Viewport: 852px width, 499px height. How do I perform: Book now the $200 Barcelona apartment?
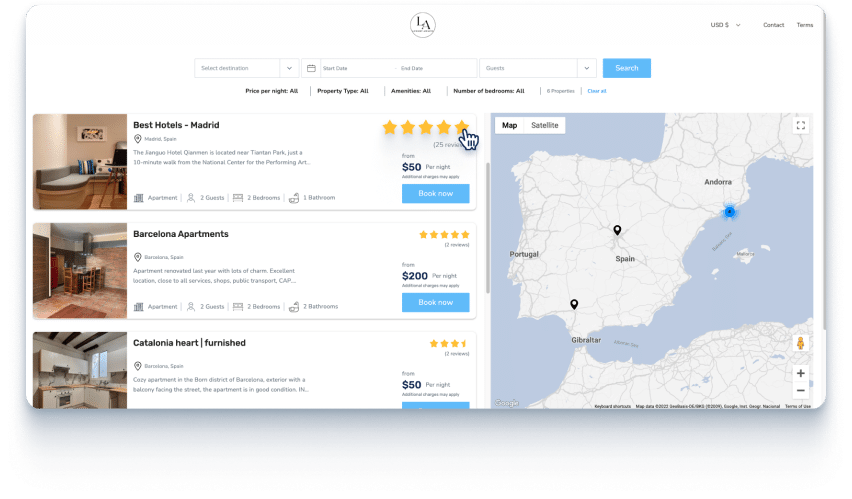pyautogui.click(x=435, y=302)
